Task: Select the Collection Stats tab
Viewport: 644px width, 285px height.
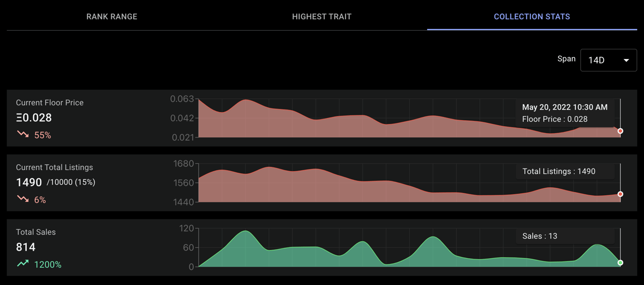Action: click(532, 17)
